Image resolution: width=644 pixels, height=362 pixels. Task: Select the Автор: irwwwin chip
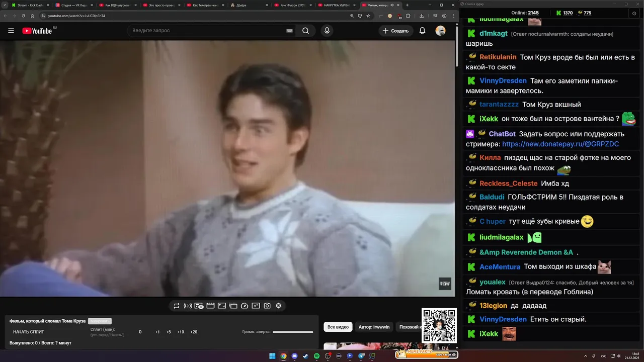click(374, 327)
